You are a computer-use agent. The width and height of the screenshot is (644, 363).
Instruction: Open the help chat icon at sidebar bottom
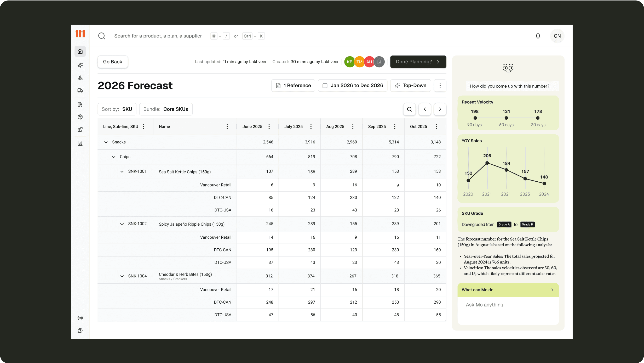point(80,331)
